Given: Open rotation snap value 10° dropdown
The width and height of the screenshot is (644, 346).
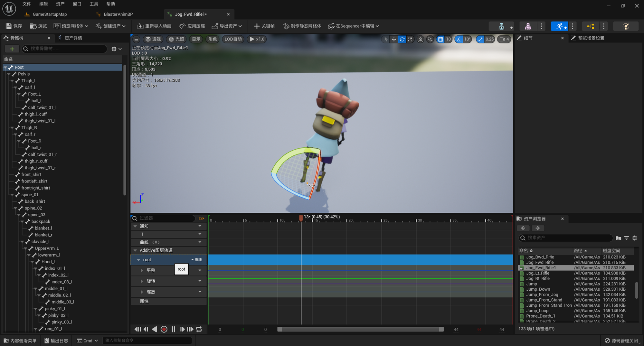Looking at the screenshot, I should tap(467, 39).
